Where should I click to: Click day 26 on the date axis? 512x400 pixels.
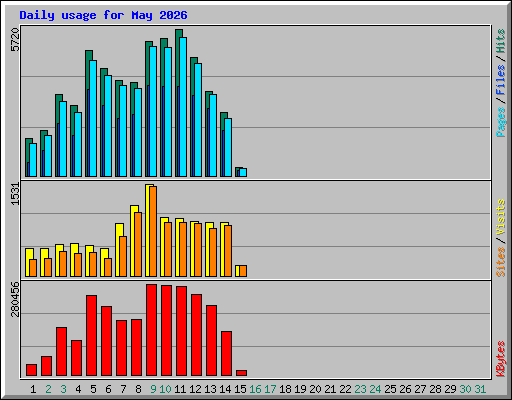click(x=405, y=389)
